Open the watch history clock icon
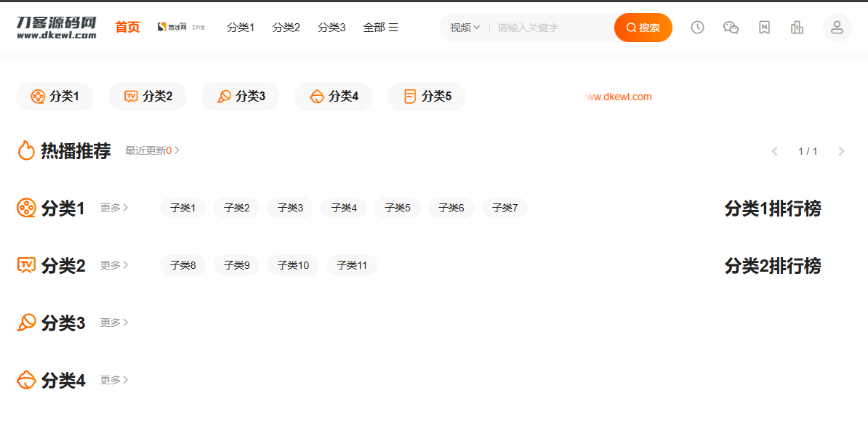This screenshot has height=425, width=868. coord(697,28)
